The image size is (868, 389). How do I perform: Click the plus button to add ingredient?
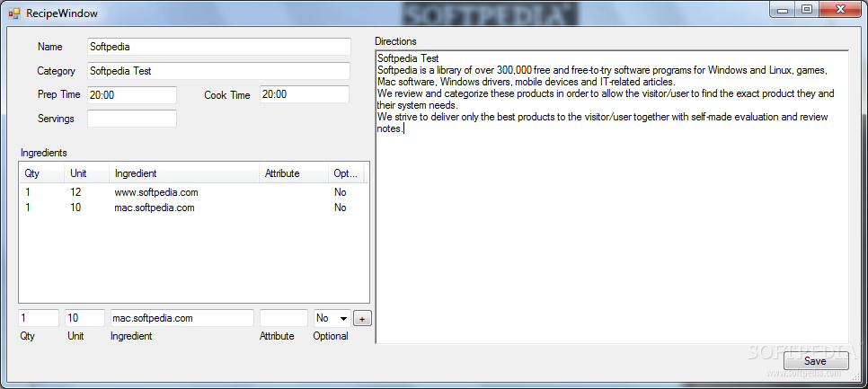click(x=363, y=319)
